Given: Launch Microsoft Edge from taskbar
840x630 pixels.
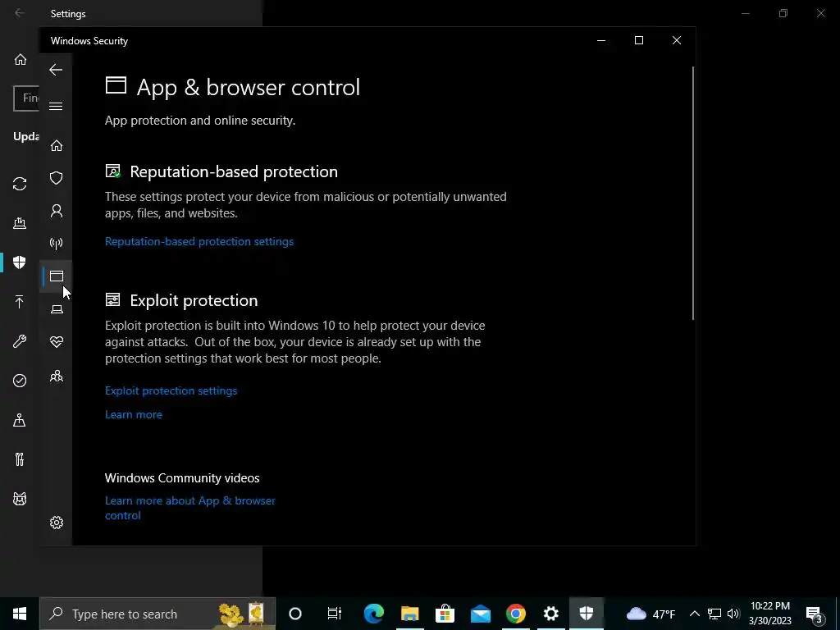Looking at the screenshot, I should (374, 614).
